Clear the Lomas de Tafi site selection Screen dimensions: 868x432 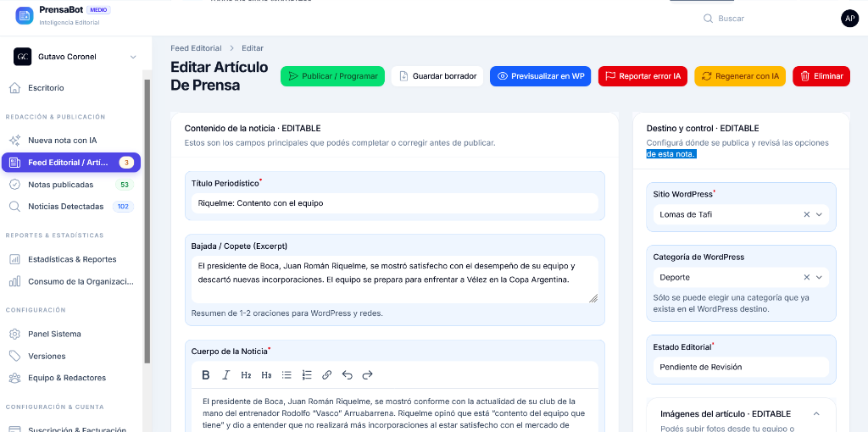click(x=807, y=214)
